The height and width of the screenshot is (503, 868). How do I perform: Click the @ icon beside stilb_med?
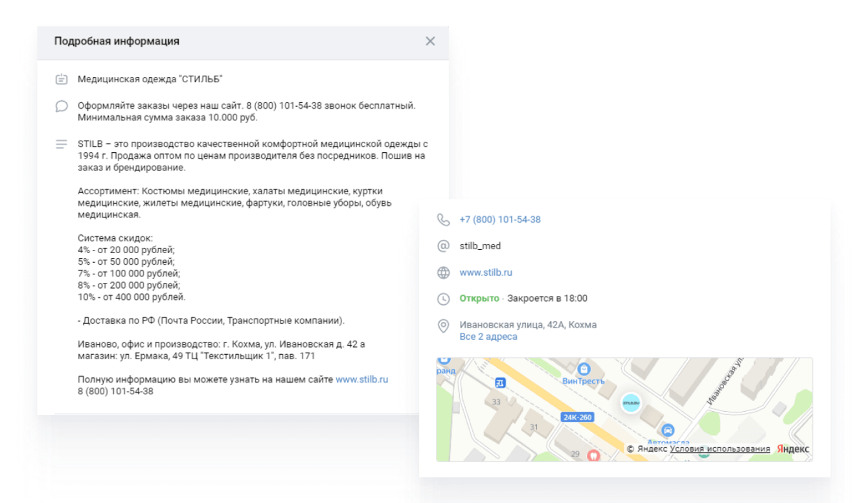tap(444, 246)
